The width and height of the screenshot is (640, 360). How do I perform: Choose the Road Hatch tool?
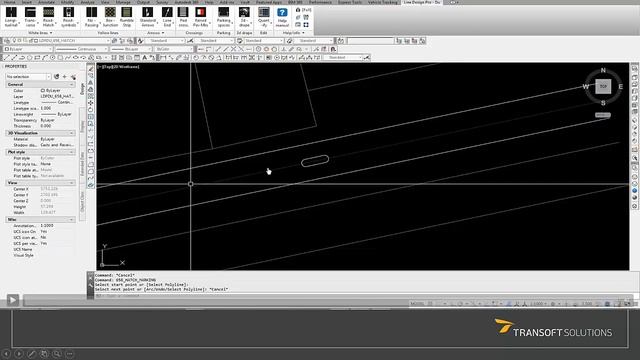(49, 17)
